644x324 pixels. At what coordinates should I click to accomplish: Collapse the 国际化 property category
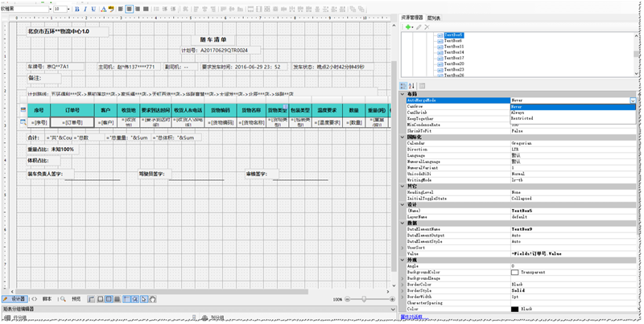[403, 138]
